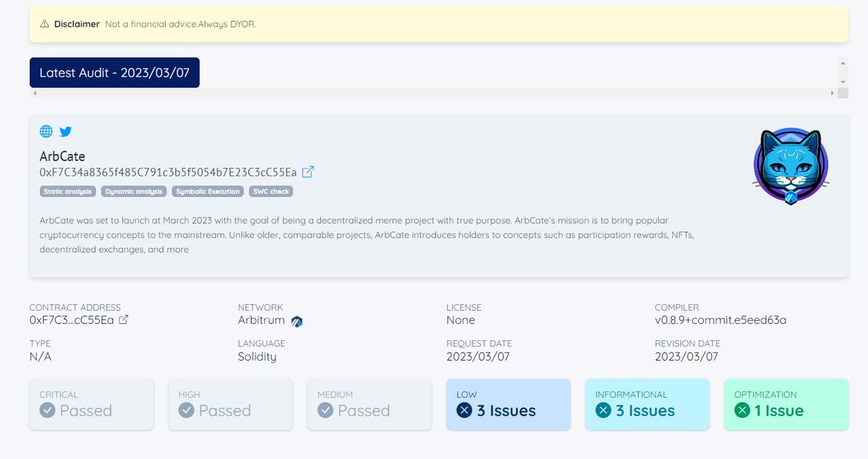Viewport: 868px width, 459px height.
Task: Open the ArbCate Twitter bird icon
Action: coord(66,132)
